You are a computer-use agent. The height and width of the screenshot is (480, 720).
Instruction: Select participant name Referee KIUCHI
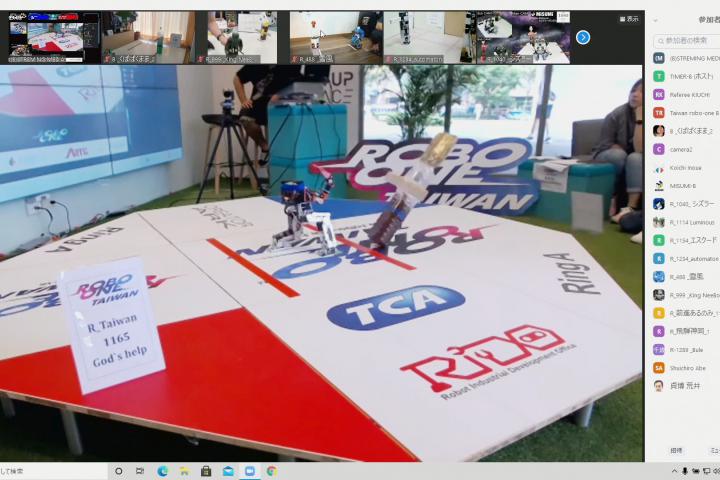pos(690,95)
